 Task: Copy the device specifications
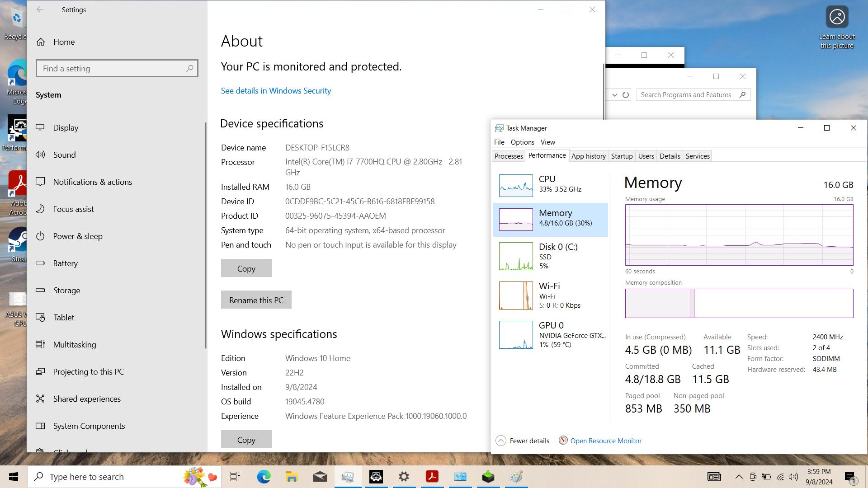coord(246,268)
